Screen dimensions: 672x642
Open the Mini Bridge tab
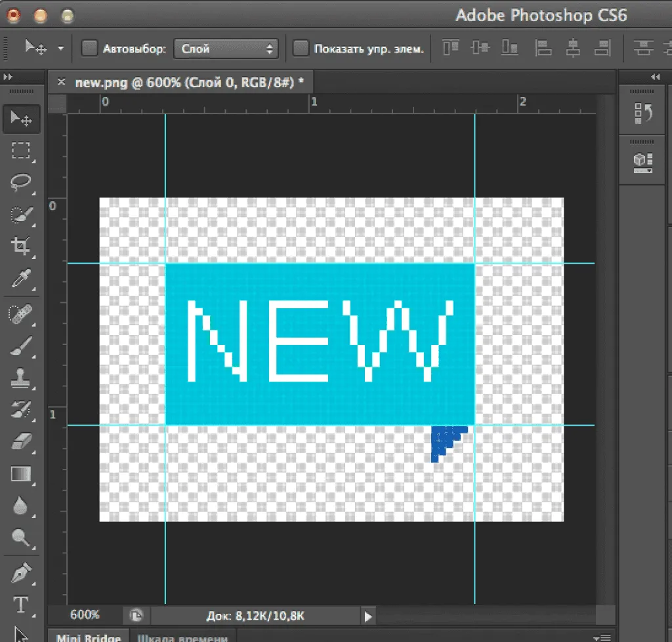pyautogui.click(x=89, y=637)
